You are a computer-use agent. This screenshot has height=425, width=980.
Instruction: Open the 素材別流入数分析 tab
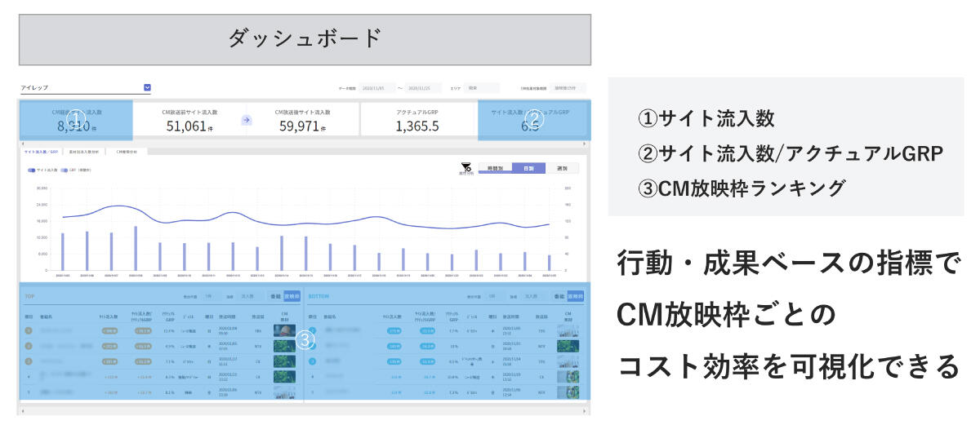[84, 152]
